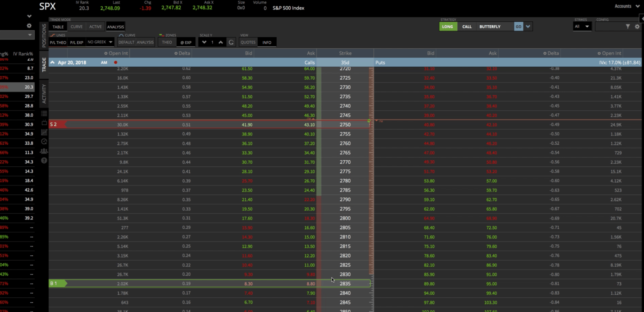Screen dimensions: 644x312
Task: Collapse the Apr 20, 2018 expiration
Action: coord(52,62)
